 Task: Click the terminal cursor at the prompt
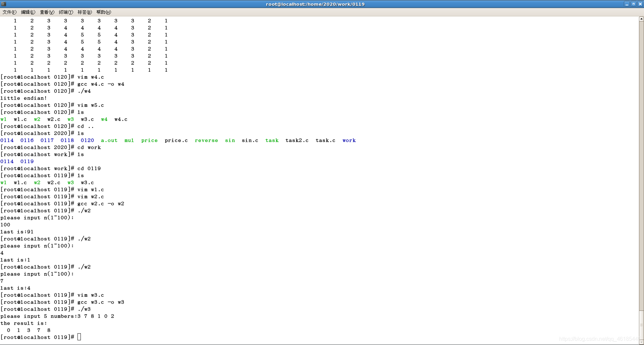coord(79,337)
